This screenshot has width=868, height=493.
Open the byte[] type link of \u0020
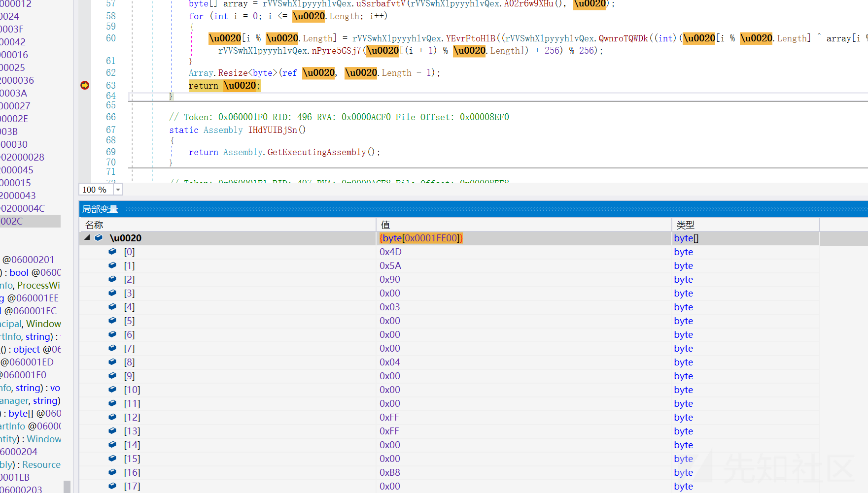[x=686, y=238]
